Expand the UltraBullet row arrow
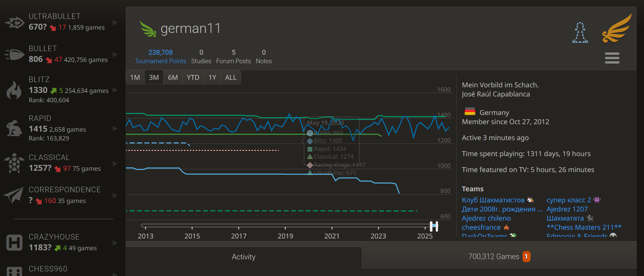 click(115, 22)
